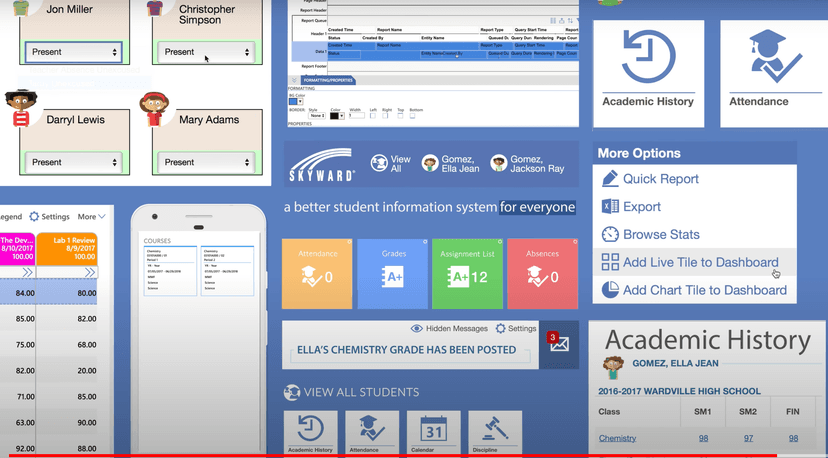The height and width of the screenshot is (458, 828).
Task: Select student Gomez, Jackson Ray in header
Action: coord(527,164)
